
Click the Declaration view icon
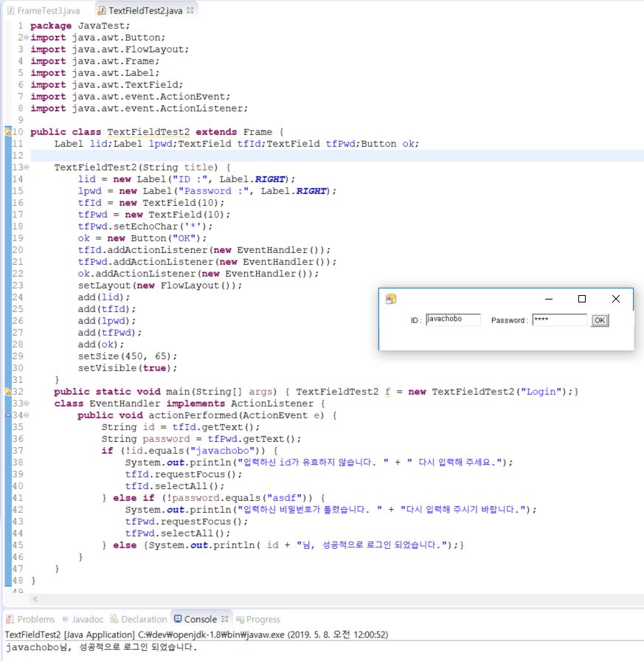[114, 619]
